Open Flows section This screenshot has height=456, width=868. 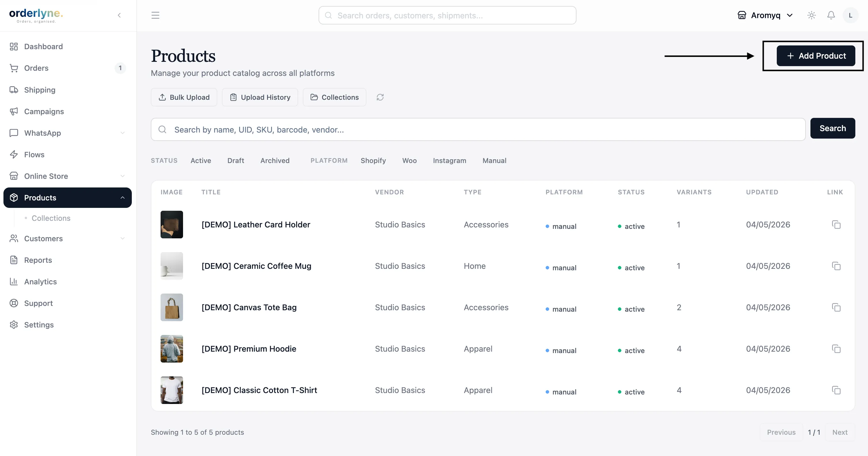tap(67, 154)
